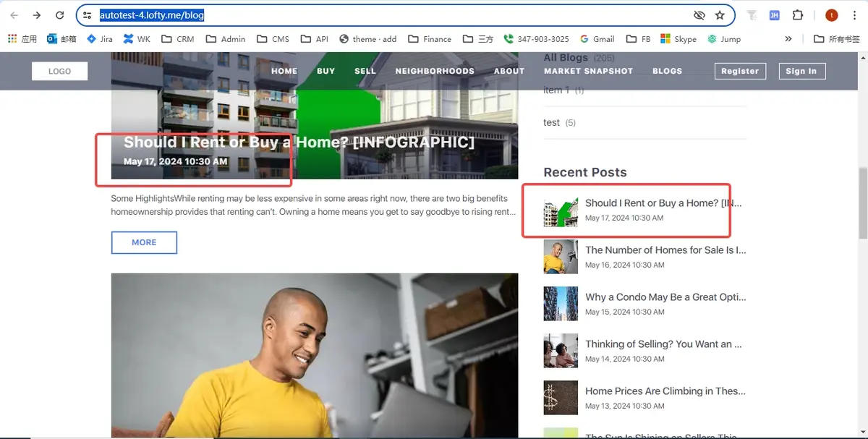The width and height of the screenshot is (868, 439).
Task: Click the Register button
Action: 740,71
